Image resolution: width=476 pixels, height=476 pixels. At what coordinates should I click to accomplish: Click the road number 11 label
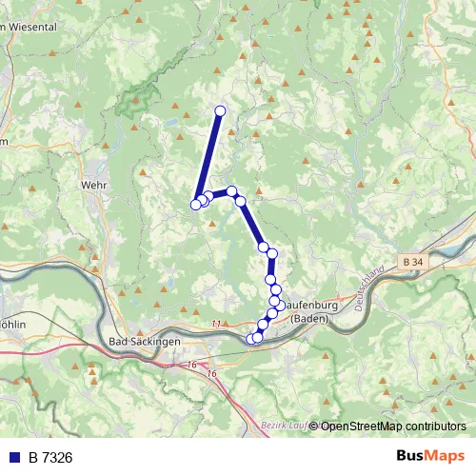pyautogui.click(x=216, y=324)
